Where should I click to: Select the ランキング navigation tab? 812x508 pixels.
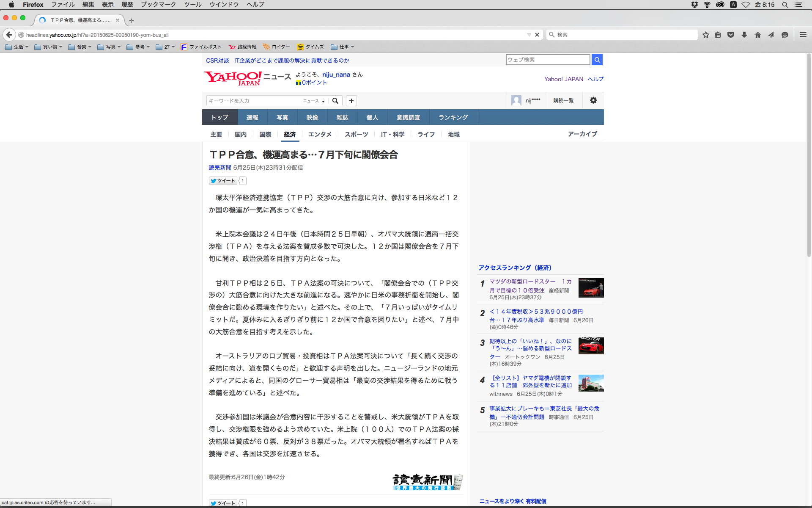pyautogui.click(x=453, y=117)
